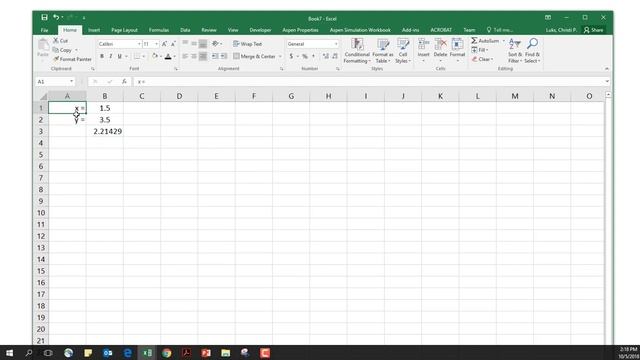Open ribbon display options icon
The image size is (640, 360).
[548, 18]
